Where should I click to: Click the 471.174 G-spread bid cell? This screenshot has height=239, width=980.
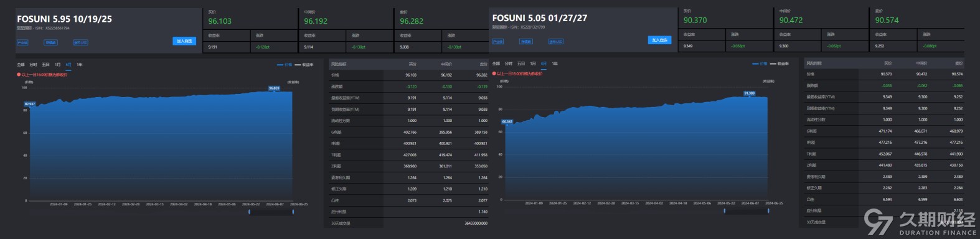coord(885,131)
